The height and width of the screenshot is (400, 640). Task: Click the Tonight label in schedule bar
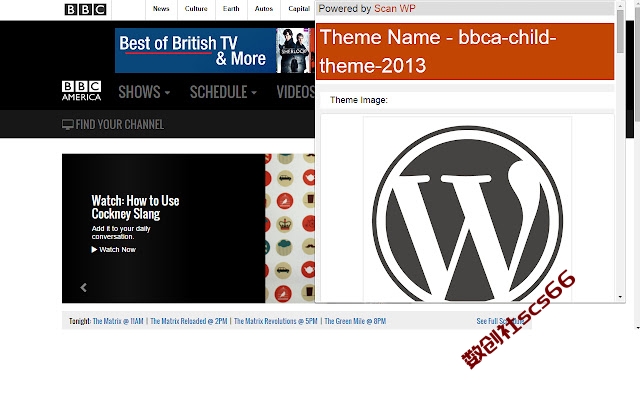coord(80,321)
